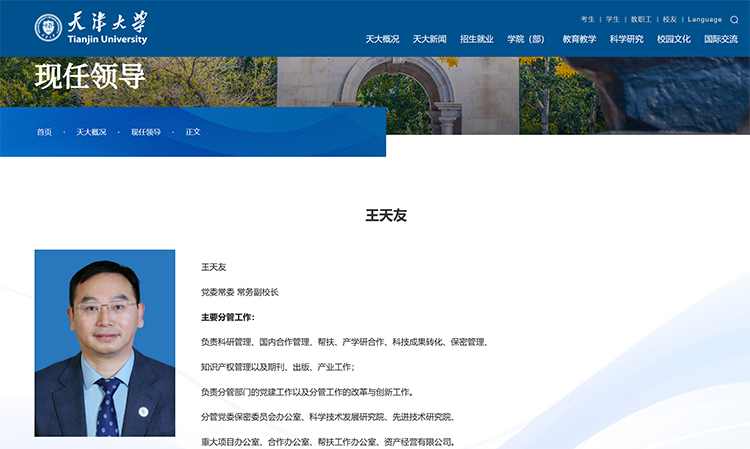Open the 校友 link
Image resolution: width=750 pixels, height=449 pixels.
pyautogui.click(x=670, y=19)
